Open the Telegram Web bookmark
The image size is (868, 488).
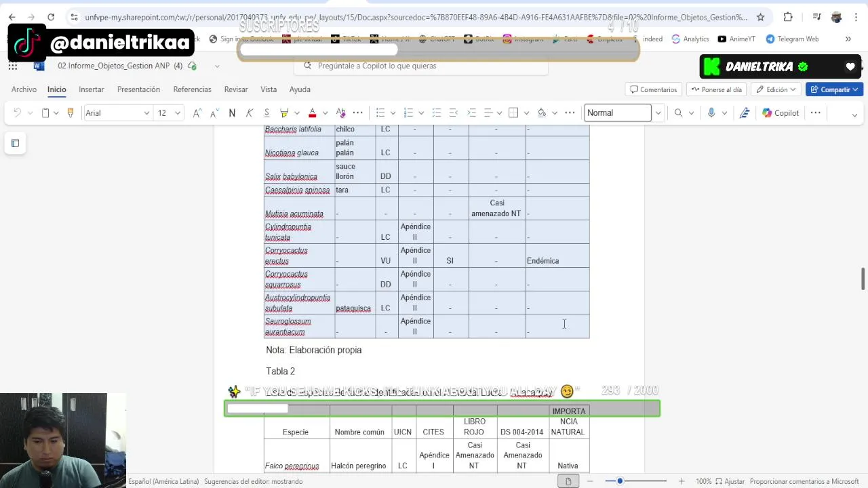(x=792, y=39)
